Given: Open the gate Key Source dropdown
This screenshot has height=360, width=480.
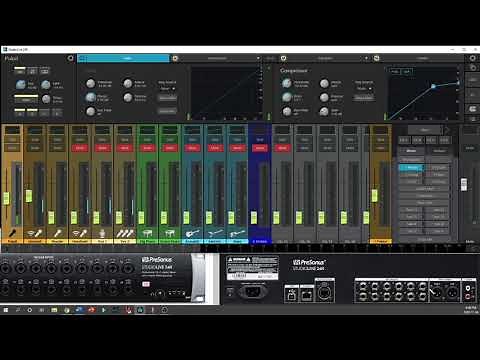Looking at the screenshot, I should pos(167,89).
